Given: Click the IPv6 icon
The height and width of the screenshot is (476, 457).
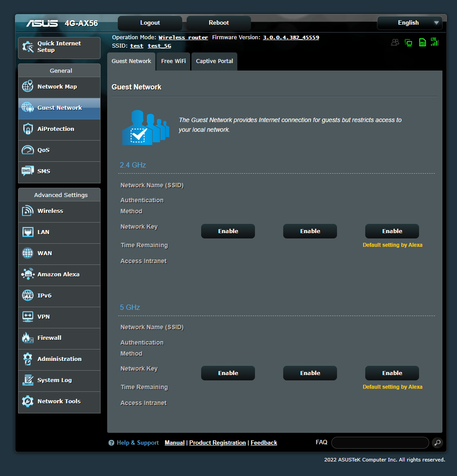Looking at the screenshot, I should [28, 295].
